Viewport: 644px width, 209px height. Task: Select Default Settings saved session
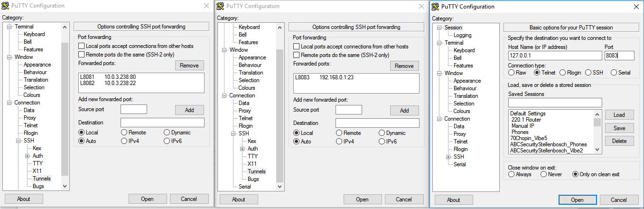click(x=528, y=114)
